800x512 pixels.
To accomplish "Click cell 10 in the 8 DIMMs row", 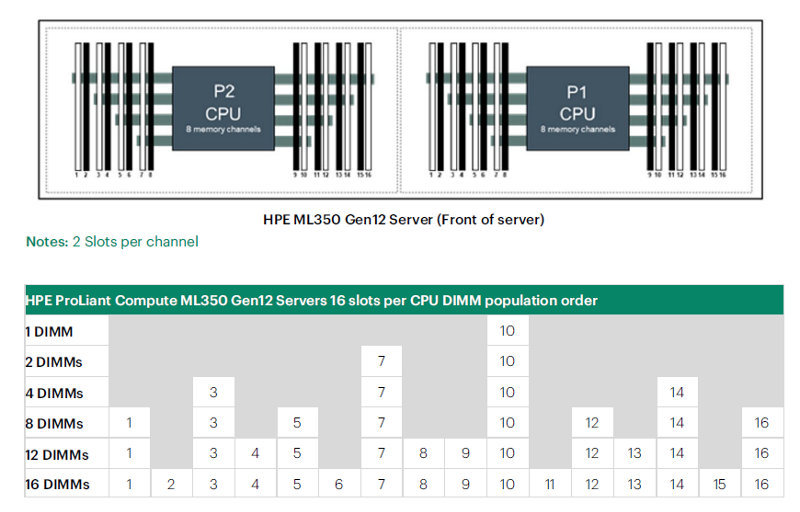I will coord(508,423).
